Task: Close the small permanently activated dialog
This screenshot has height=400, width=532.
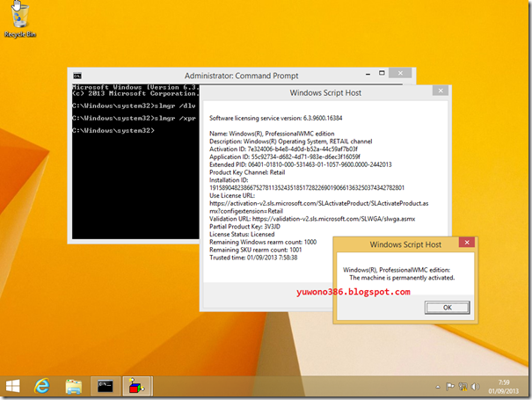Action: tap(467, 243)
